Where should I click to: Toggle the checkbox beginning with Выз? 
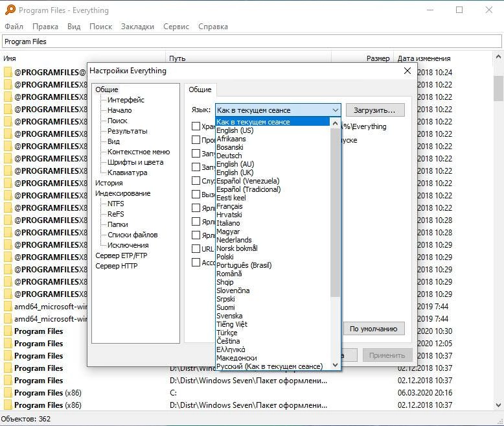[x=196, y=195]
